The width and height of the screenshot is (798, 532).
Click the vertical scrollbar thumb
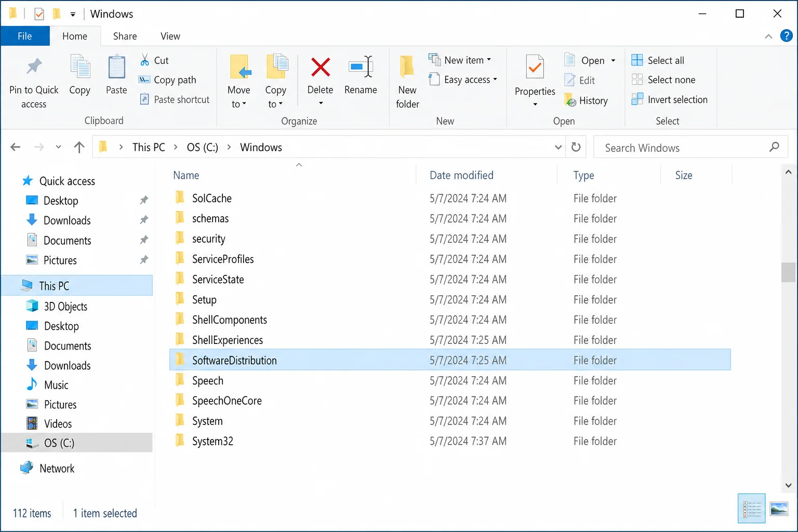(x=788, y=272)
